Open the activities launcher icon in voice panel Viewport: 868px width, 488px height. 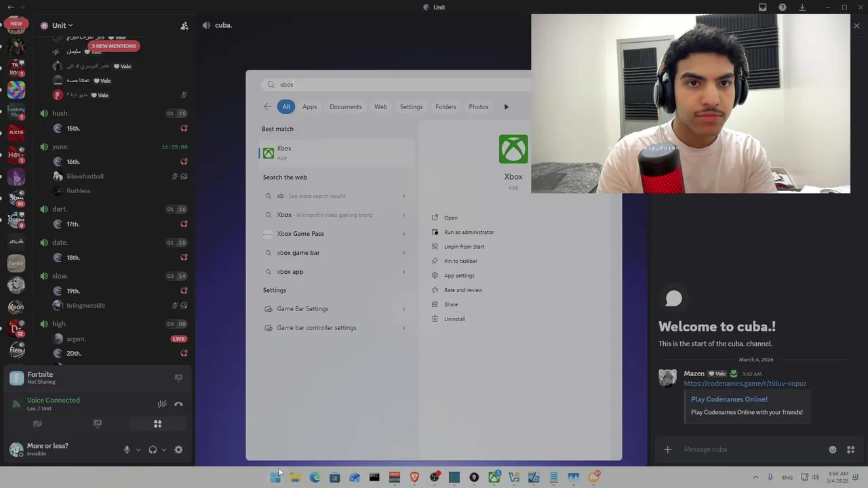tap(157, 424)
